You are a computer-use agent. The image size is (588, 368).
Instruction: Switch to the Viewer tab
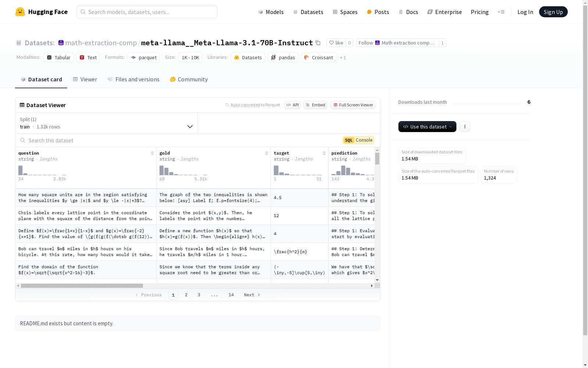coord(85,79)
